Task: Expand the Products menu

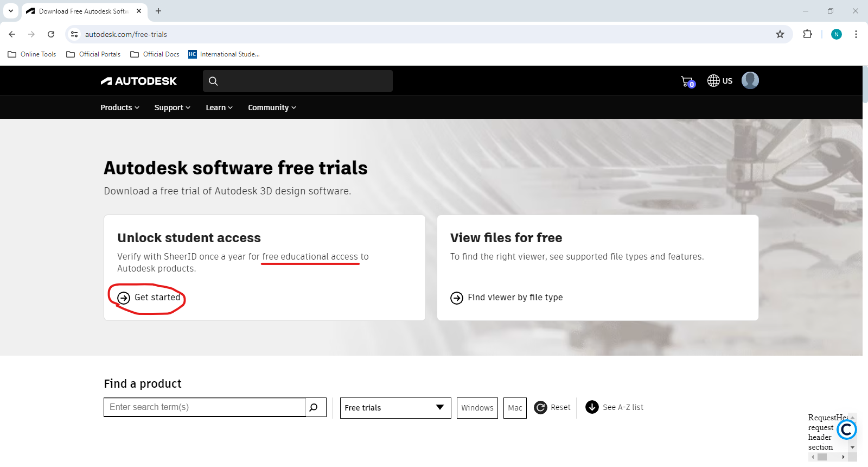Action: click(120, 108)
